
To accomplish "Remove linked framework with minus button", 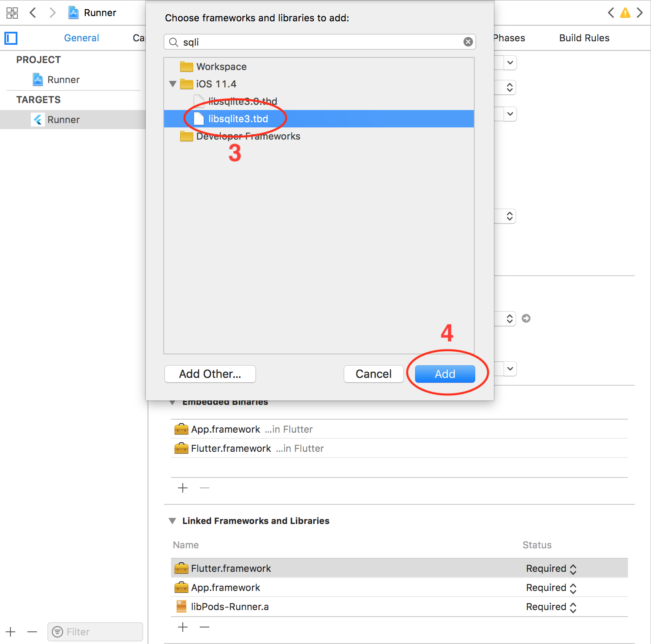I will tap(205, 627).
